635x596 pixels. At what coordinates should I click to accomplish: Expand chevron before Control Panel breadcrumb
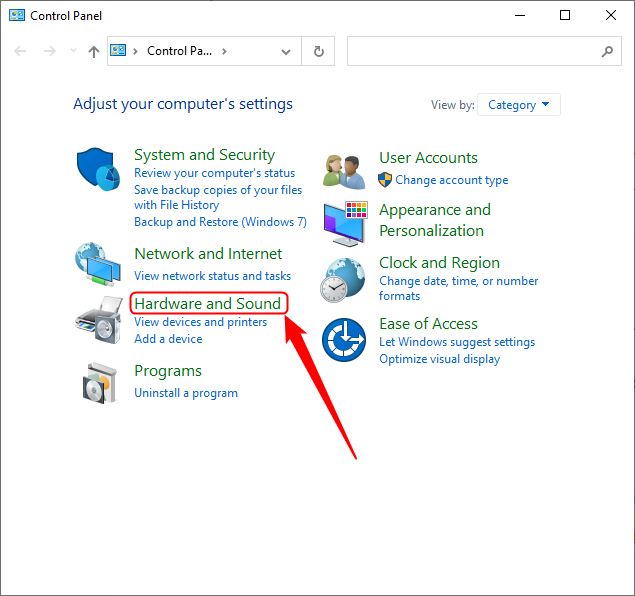pos(135,51)
